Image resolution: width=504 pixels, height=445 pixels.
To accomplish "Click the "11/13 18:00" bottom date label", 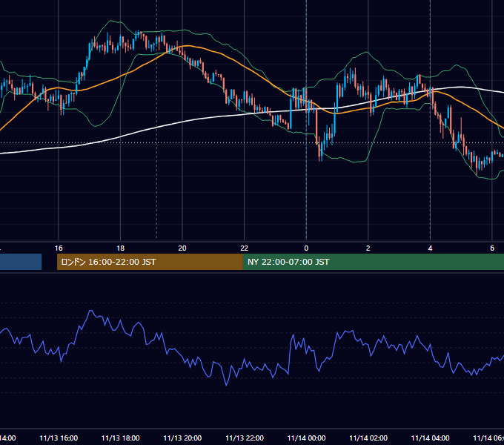I will click(121, 438).
